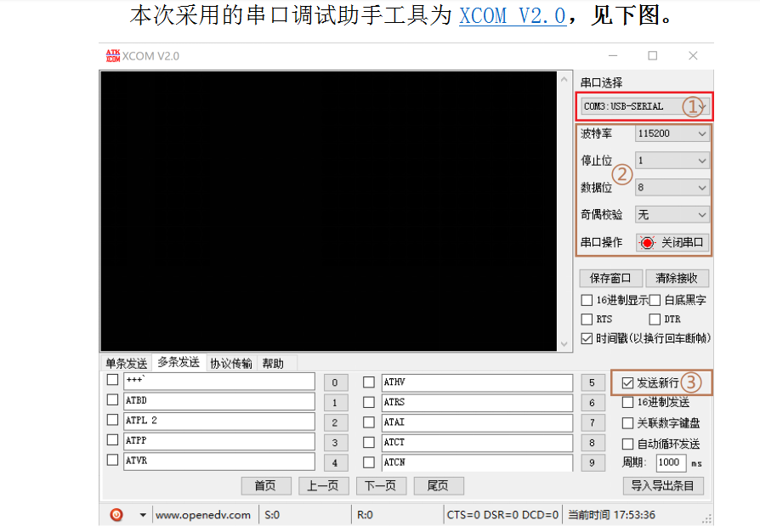Uncheck the 发送新行 checkbox
The image size is (760, 532).
point(627,382)
